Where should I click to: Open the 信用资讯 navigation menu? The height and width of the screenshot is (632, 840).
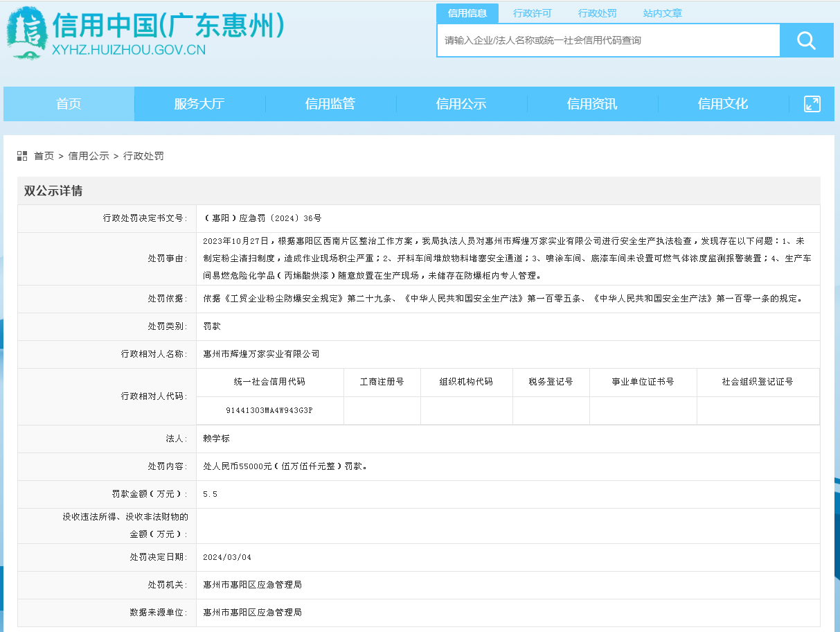[592, 104]
